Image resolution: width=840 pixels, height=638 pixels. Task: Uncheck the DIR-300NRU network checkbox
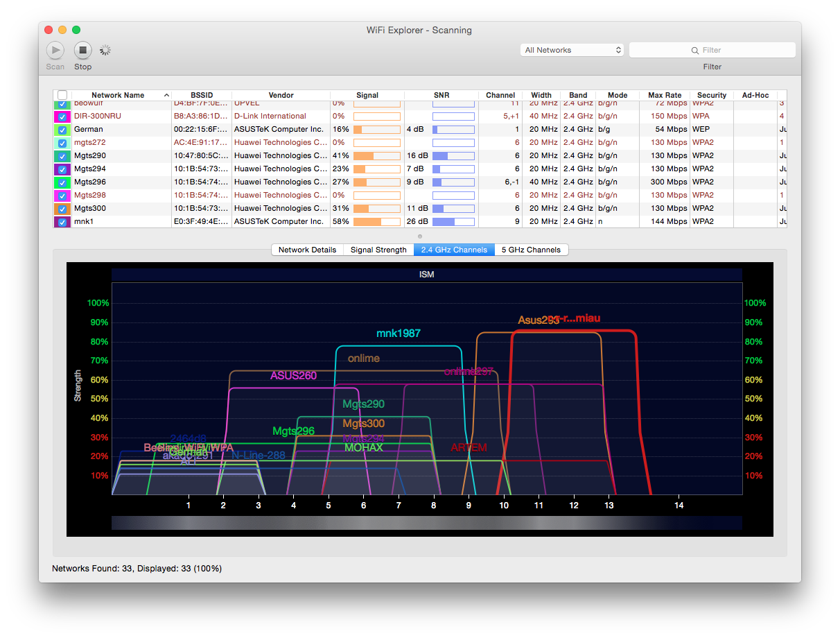(x=62, y=116)
